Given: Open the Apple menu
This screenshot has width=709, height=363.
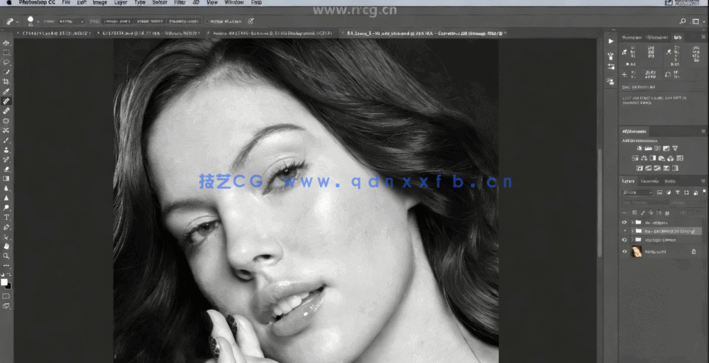Looking at the screenshot, I should [x=9, y=2].
